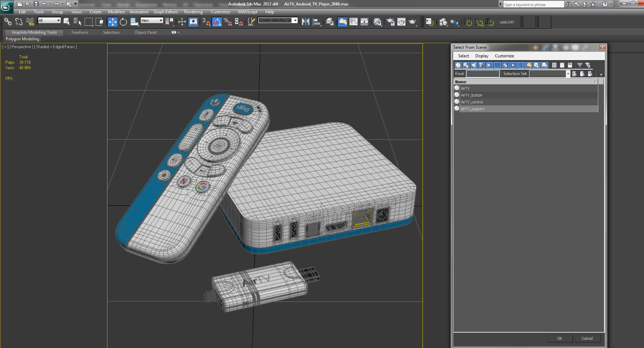Activate the Select and Rotate tool
Screen dimensions: 644x348
123,21
